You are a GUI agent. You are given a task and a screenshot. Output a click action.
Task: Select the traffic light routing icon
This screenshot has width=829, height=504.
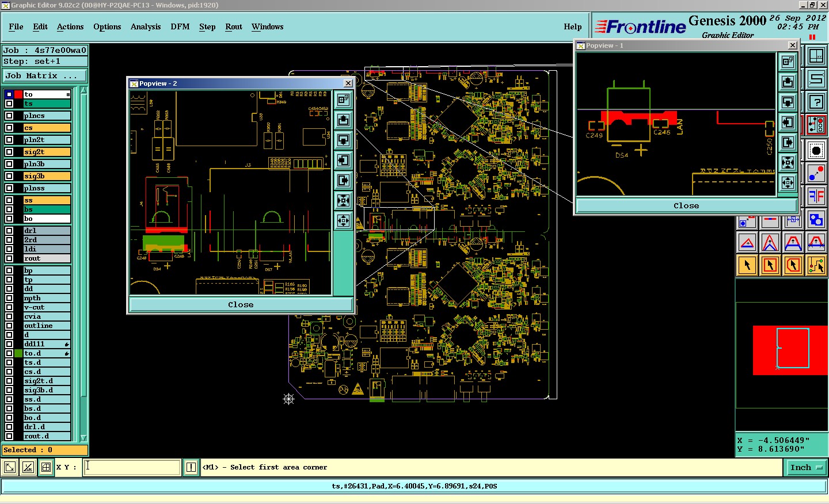816,125
